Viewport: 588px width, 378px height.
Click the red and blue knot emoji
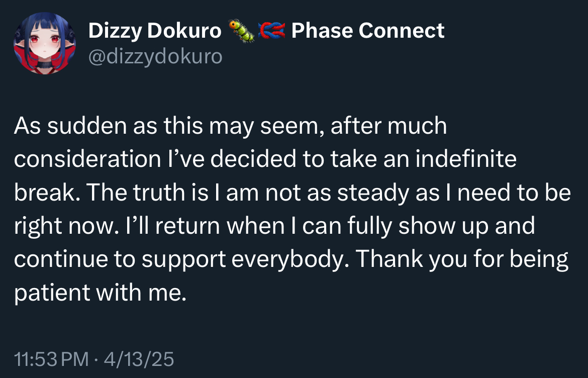tap(272, 31)
